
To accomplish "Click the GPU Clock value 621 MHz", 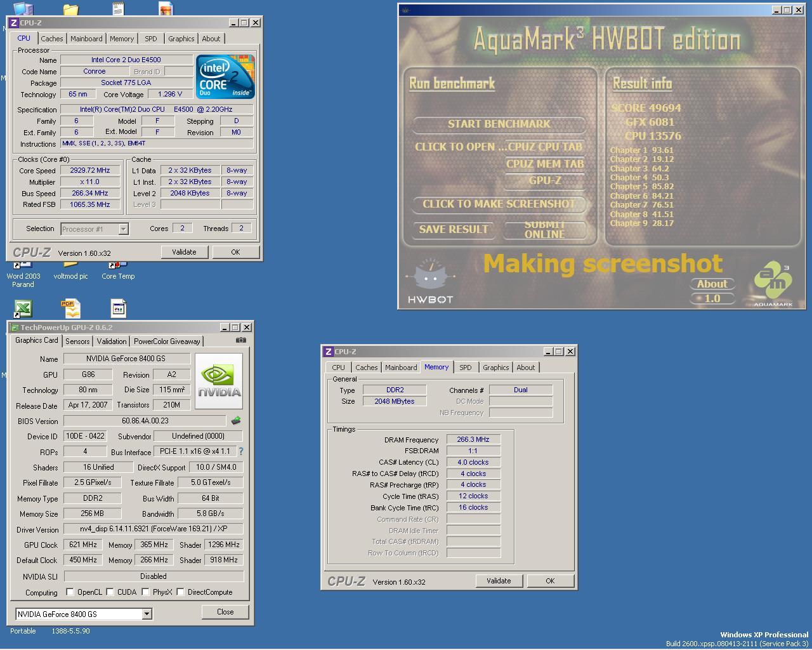I will pos(84,545).
